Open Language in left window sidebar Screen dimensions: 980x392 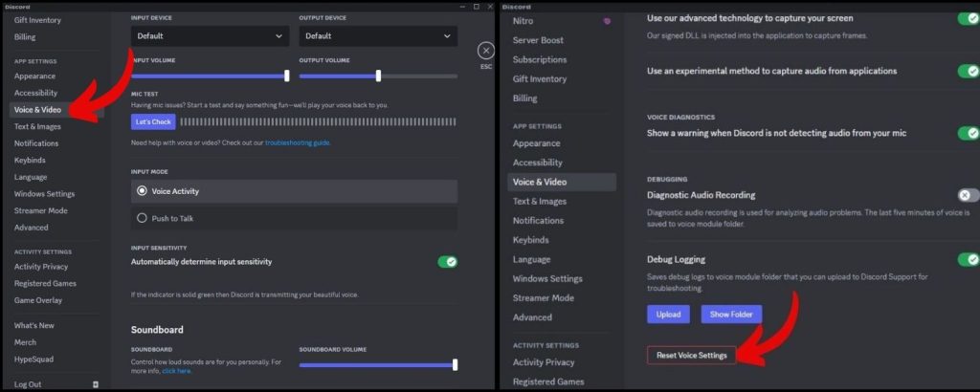(x=31, y=177)
